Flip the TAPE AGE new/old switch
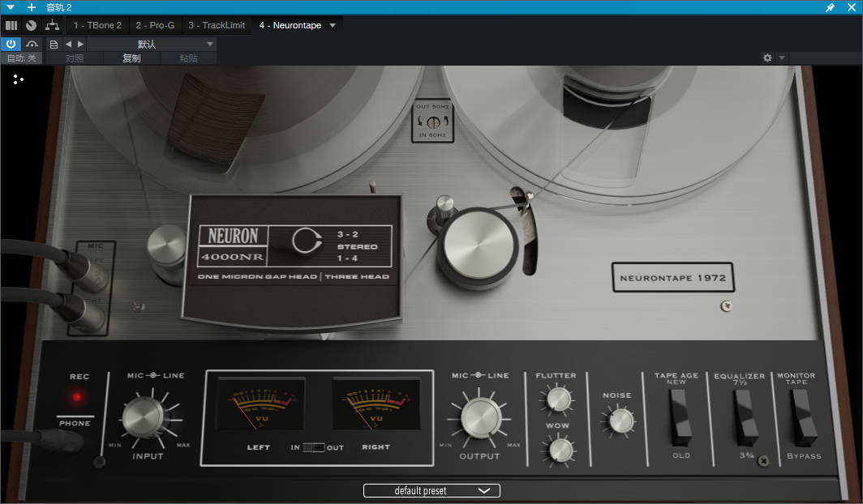The height and width of the screenshot is (504, 863). click(681, 418)
